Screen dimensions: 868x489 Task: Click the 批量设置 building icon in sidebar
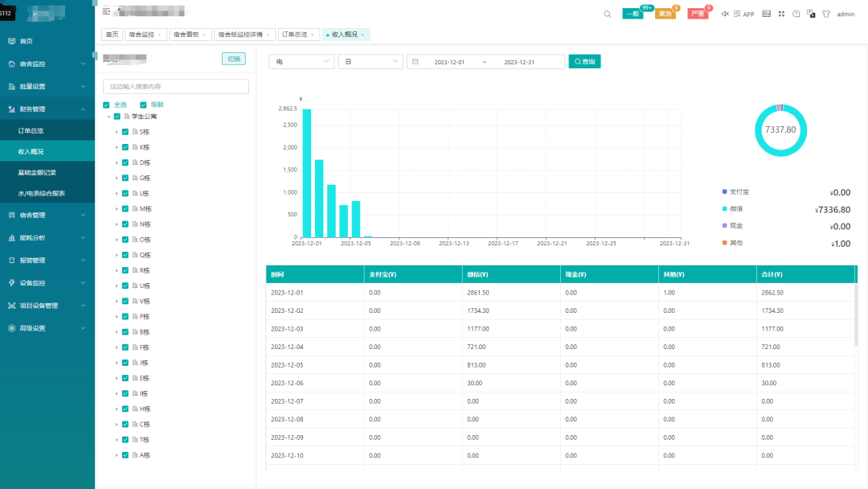(11, 86)
